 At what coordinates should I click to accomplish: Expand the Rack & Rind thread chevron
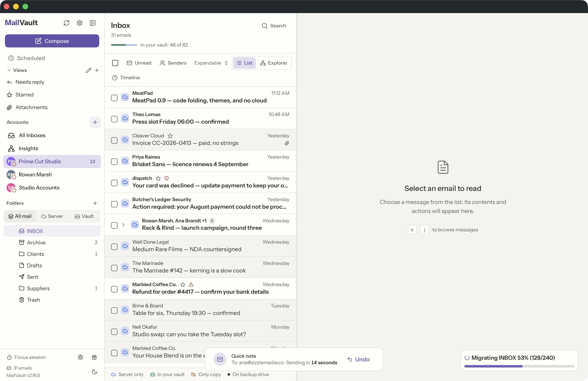coord(123,225)
